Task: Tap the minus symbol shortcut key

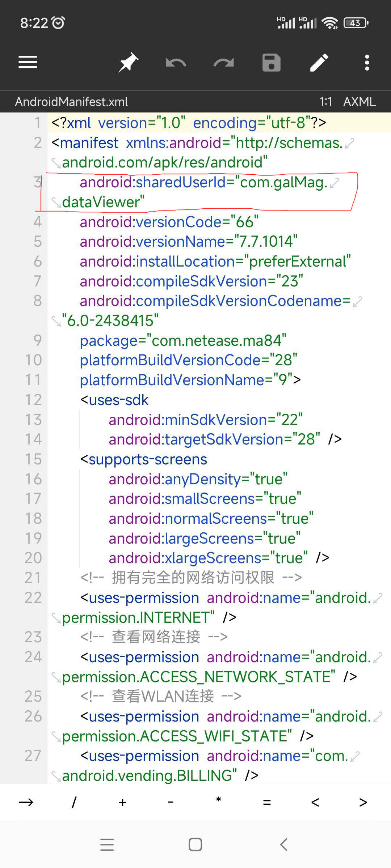Action: 171,802
